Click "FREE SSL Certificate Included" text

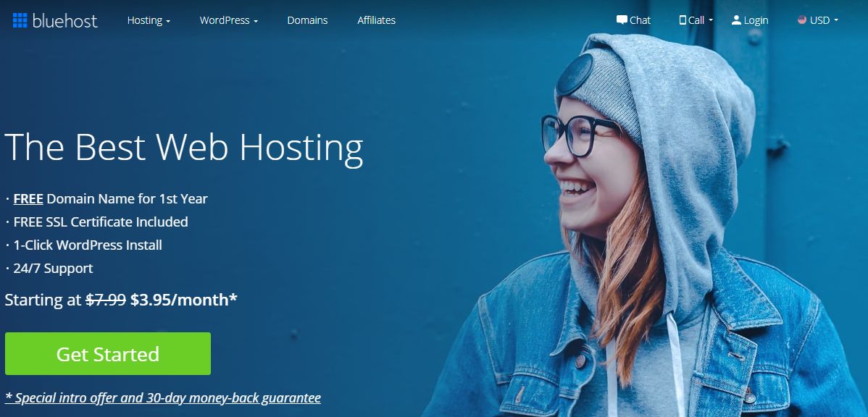[x=101, y=222]
